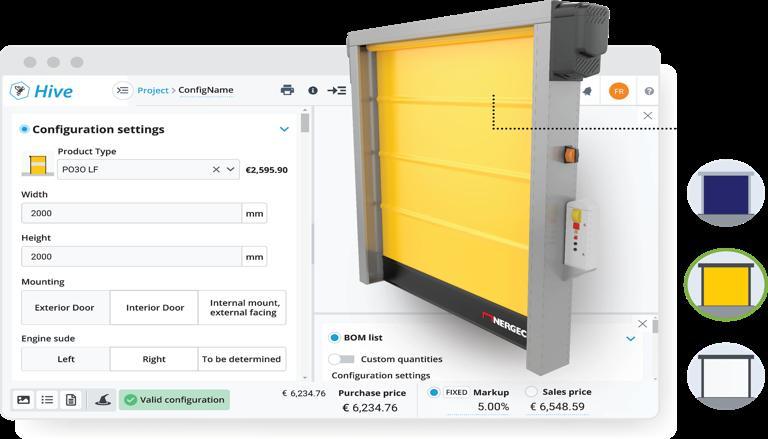Close the BOM list panel

tap(642, 324)
